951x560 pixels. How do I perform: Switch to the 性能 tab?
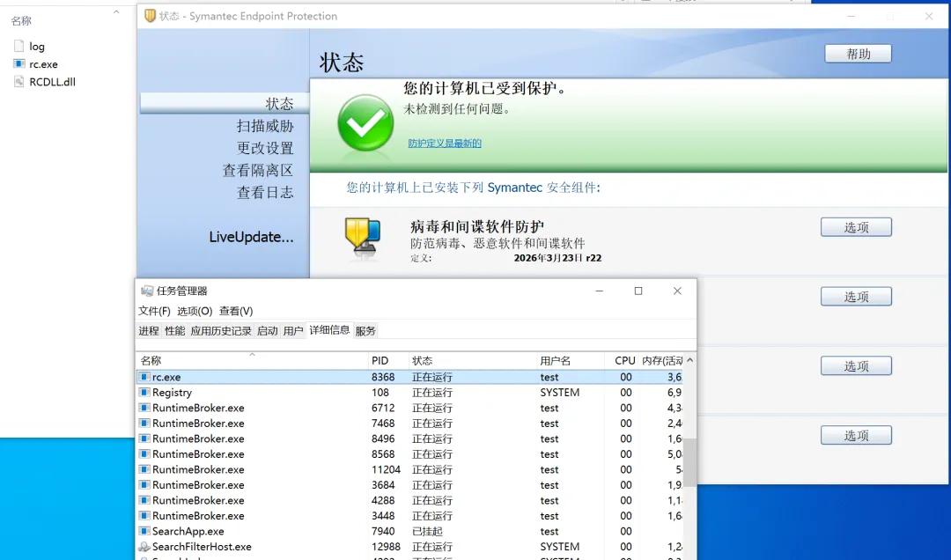[x=174, y=331]
